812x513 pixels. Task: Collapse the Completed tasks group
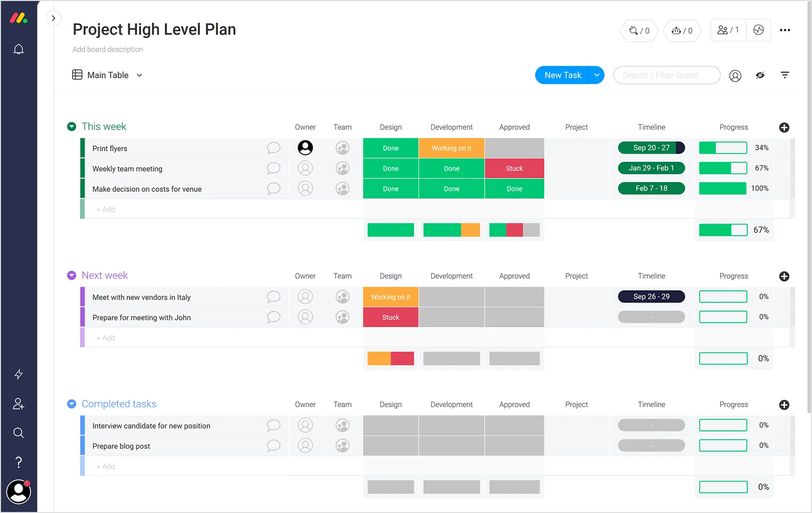[x=72, y=404]
